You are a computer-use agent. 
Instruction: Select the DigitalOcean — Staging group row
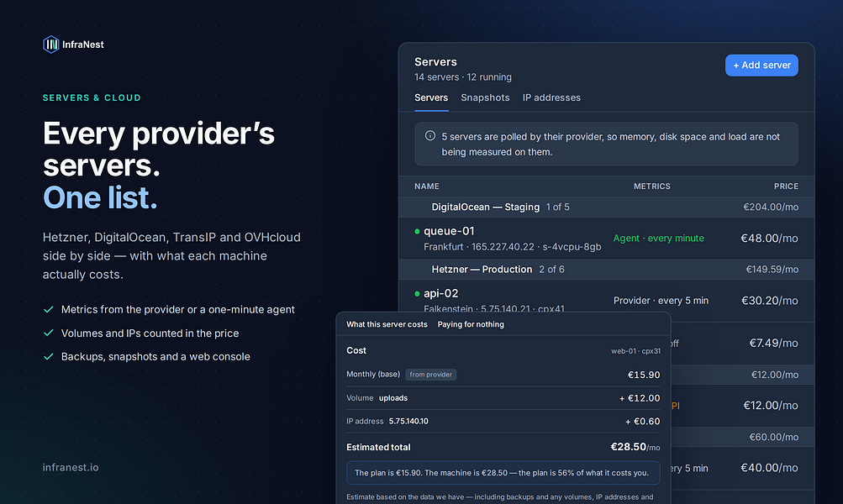[607, 207]
